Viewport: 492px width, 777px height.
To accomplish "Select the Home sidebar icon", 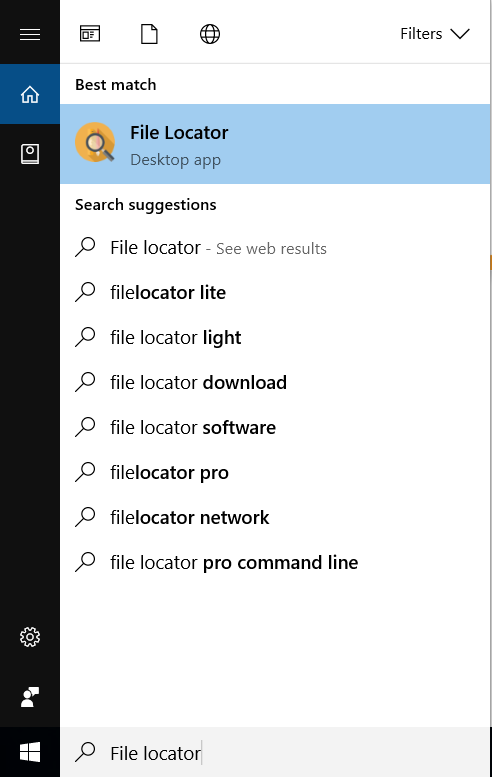I will (x=30, y=94).
